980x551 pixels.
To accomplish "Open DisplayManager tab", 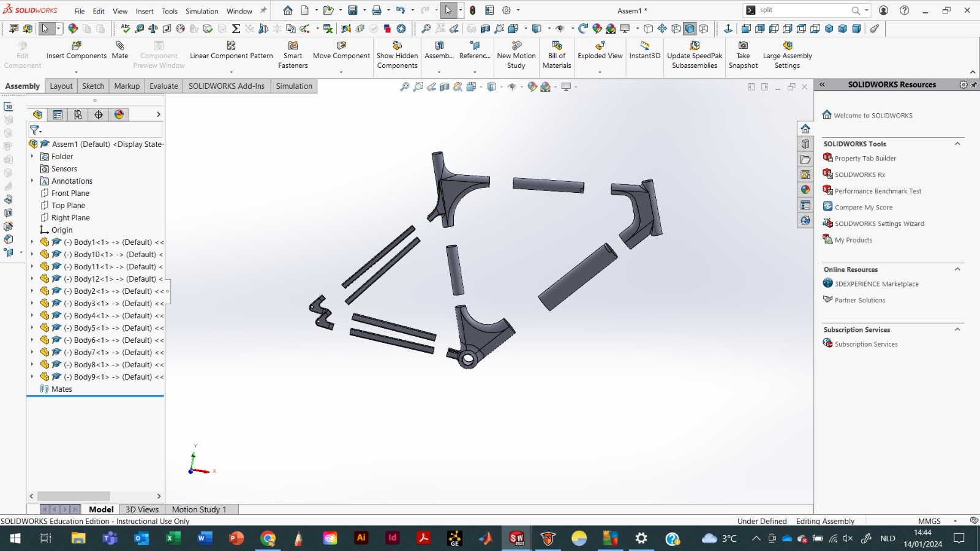I will 119,114.
